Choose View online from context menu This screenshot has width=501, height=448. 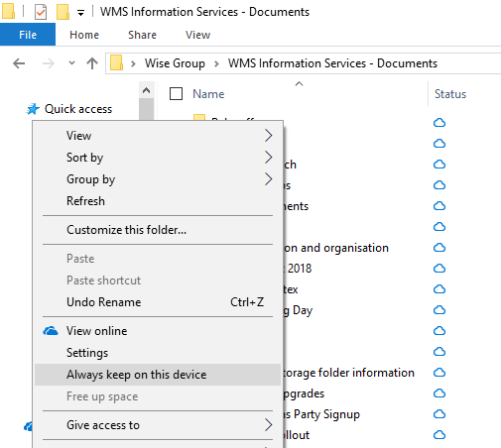(x=158, y=331)
